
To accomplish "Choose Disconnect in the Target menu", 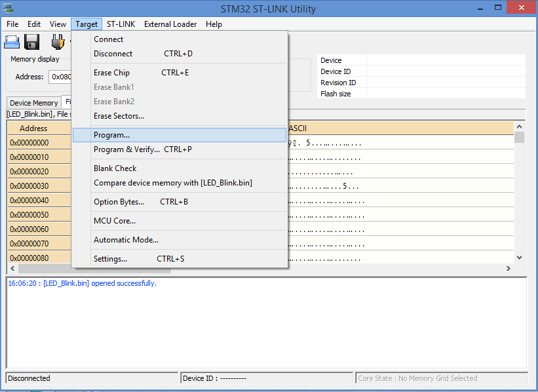I will click(x=180, y=54).
